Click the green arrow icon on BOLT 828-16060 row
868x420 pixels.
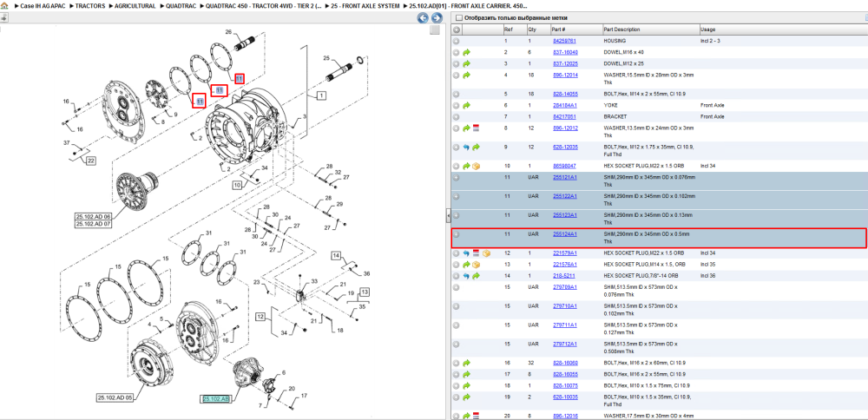[466, 363]
